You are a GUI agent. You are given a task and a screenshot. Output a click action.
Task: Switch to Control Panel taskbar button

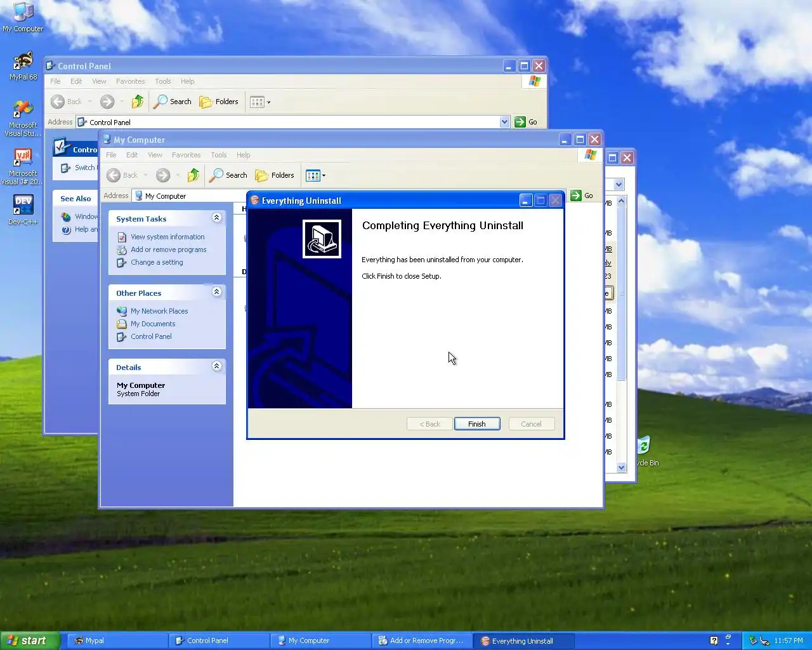tap(219, 640)
